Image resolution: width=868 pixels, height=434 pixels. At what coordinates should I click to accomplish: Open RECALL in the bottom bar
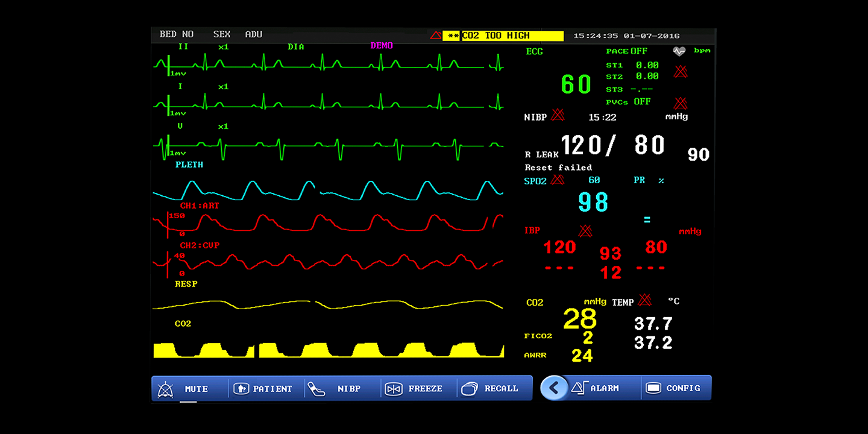(494, 389)
